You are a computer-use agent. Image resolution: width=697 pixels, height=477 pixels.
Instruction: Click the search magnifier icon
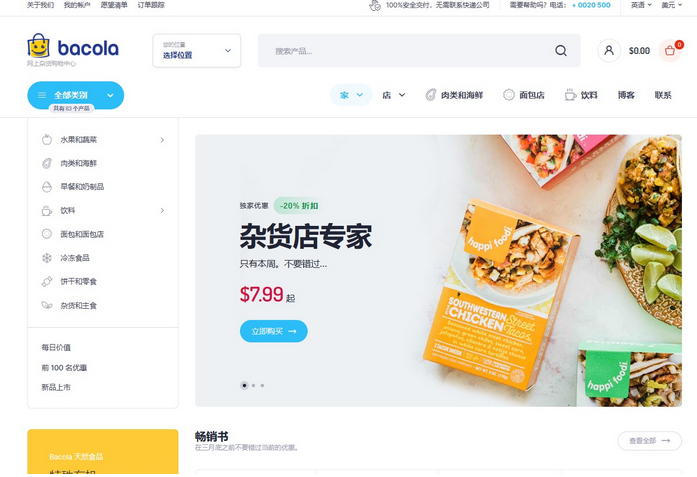pyautogui.click(x=561, y=51)
